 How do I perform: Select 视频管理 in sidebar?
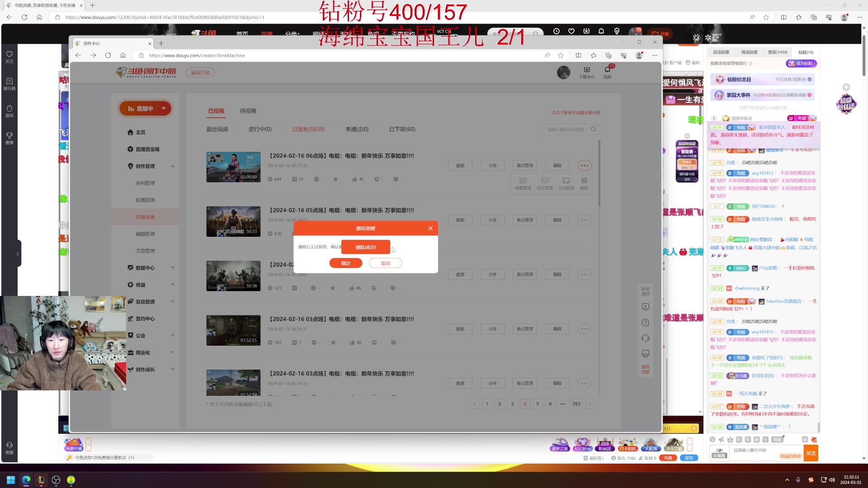145,234
